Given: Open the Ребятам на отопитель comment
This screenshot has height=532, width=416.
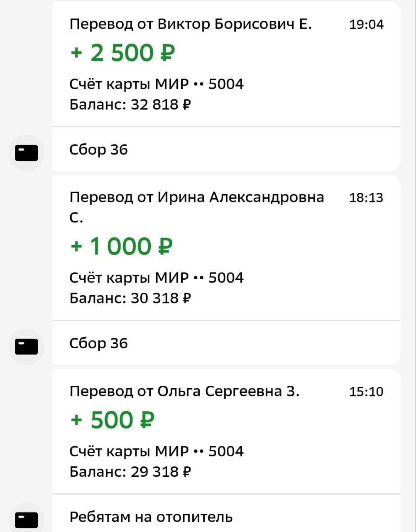Looking at the screenshot, I should pyautogui.click(x=151, y=517).
